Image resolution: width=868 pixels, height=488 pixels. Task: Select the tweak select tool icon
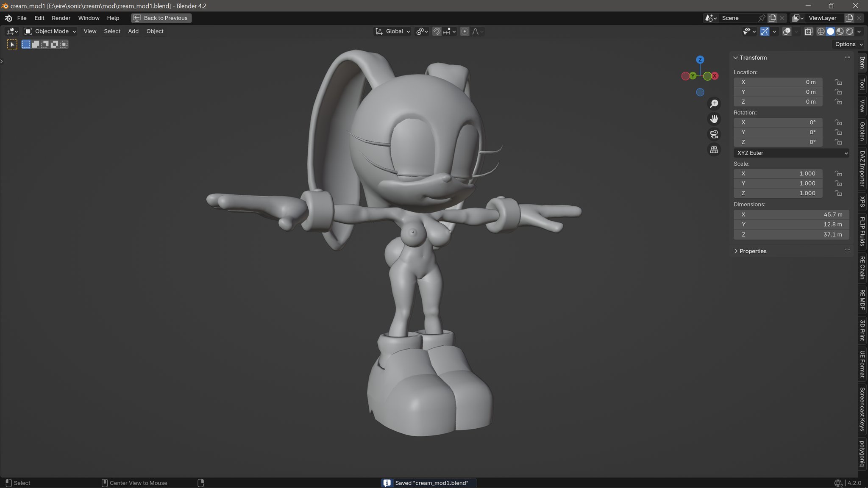[12, 44]
